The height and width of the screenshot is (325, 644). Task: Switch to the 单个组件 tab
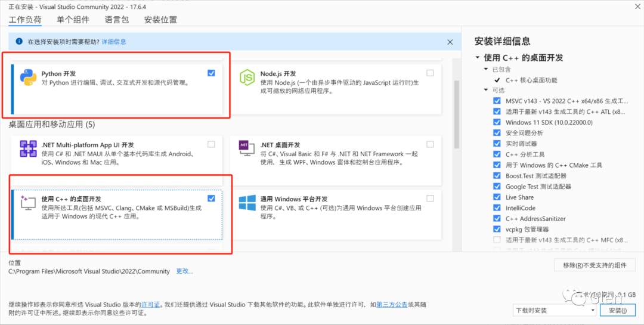73,19
